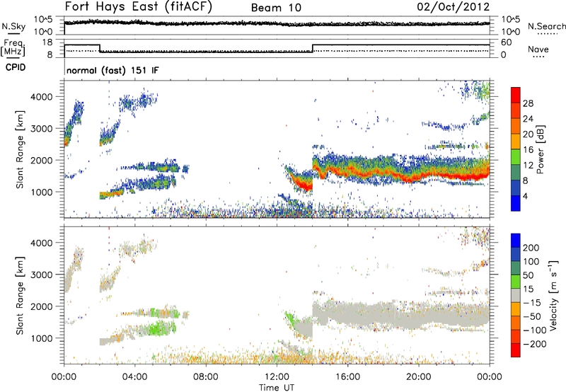Image resolution: width=566 pixels, height=392 pixels.
Task: Click the "16:00" time axis label
Action: (x=347, y=377)
